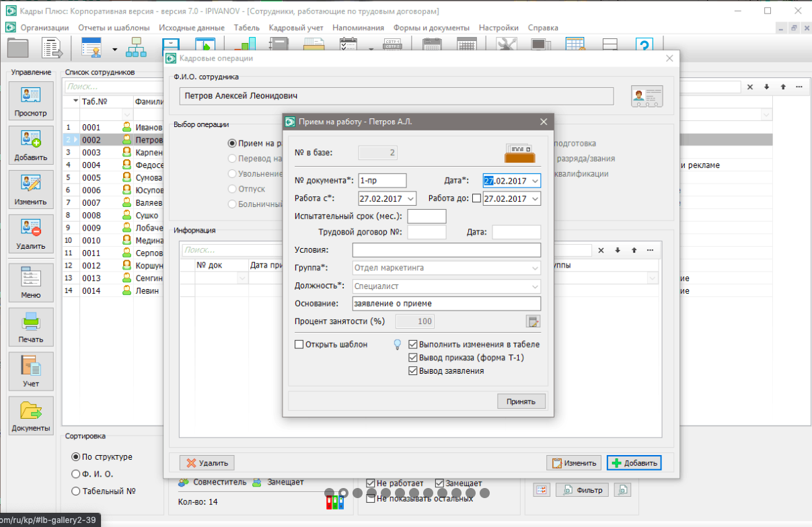Expand the Группа dropdown list
Screen dimensions: 812x527
click(535, 268)
